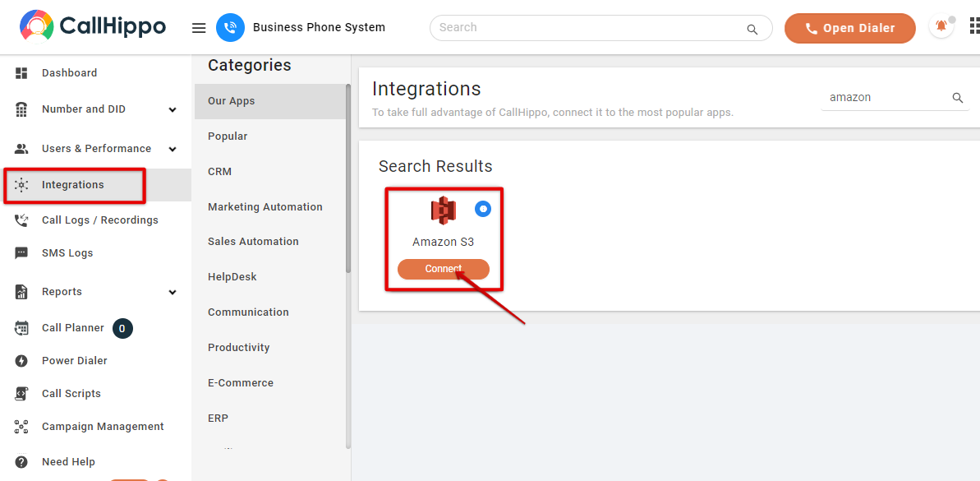980x481 pixels.
Task: Click the Amazon S3 logo
Action: [x=443, y=210]
